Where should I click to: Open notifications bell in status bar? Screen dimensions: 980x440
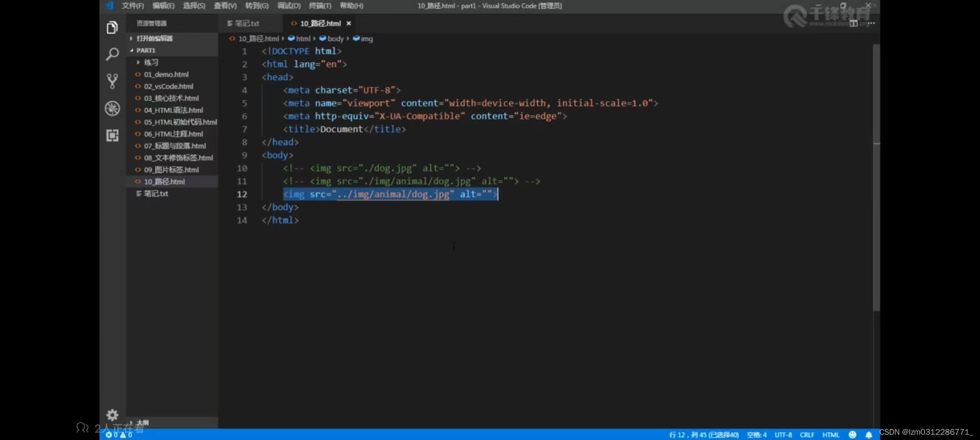tap(869, 435)
